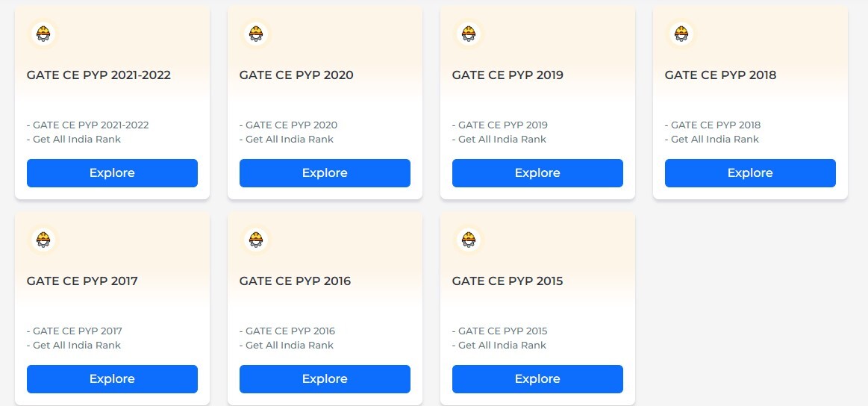Screen dimensions: 868x406
Task: Select the GATE CE PYP 2020 heading
Action: click(296, 75)
